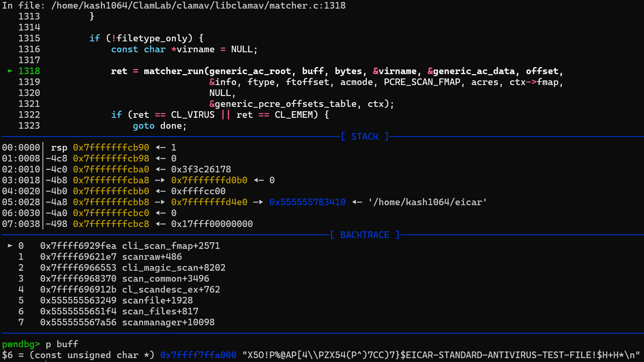Click the rsp register label in stack
644x362 pixels.
click(59, 147)
